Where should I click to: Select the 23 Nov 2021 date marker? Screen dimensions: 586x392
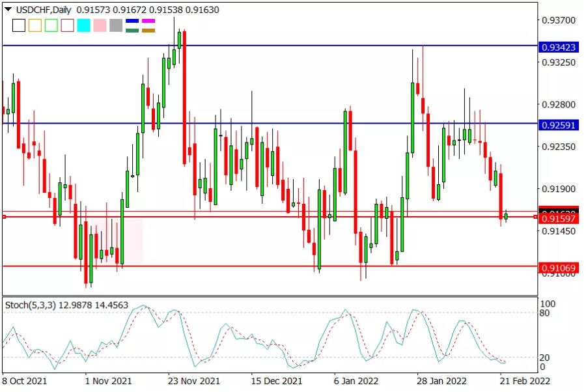coord(194,381)
